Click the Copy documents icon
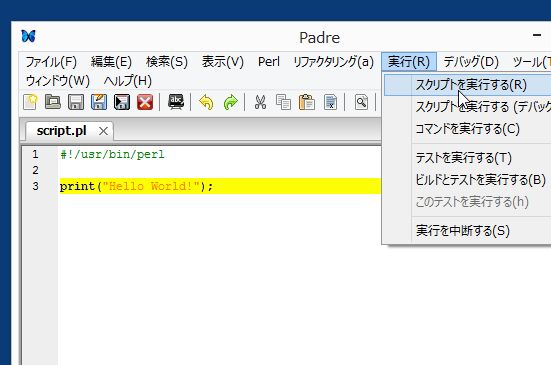Screen dimensions: 551x365 tap(283, 102)
